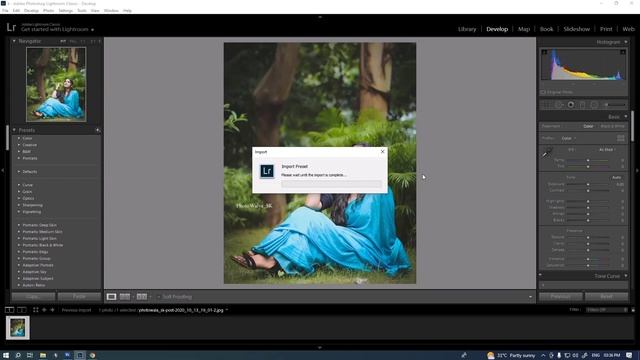Collapse the Histogram panel
This screenshot has height=360, width=640.
pos(626,42)
